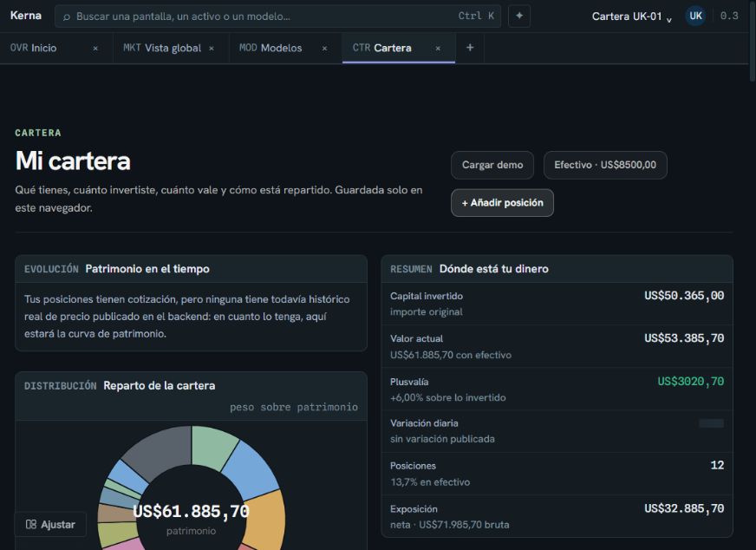Click the 'peso sobre patrimonio' label
The image size is (756, 550).
[294, 407]
